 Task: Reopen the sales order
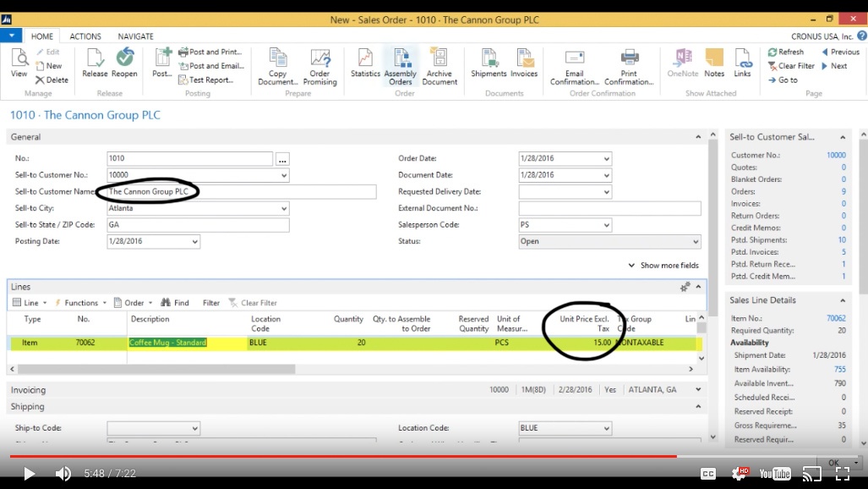point(124,63)
